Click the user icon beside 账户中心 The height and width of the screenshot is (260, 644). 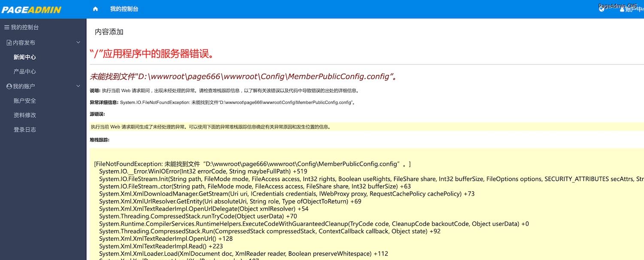tap(622, 9)
